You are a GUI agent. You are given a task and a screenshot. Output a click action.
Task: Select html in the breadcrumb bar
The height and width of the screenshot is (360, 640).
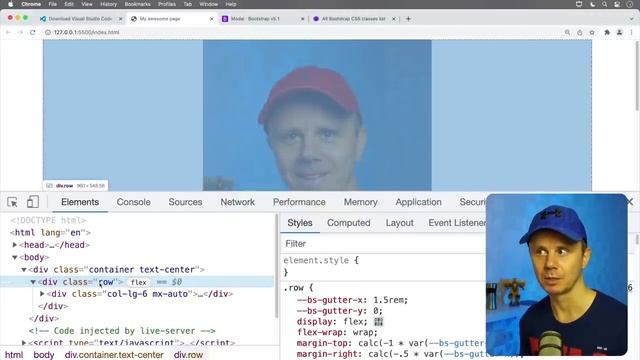[x=14, y=355]
